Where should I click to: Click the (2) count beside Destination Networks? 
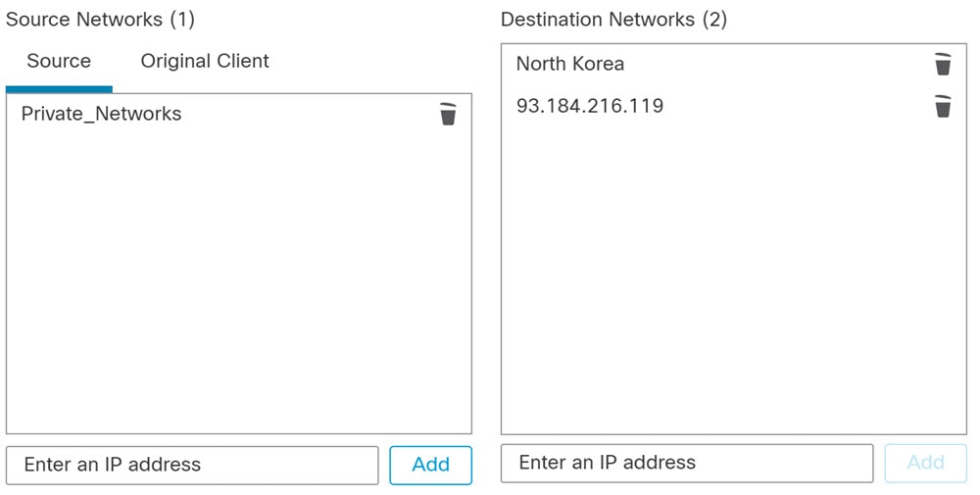click(x=714, y=20)
